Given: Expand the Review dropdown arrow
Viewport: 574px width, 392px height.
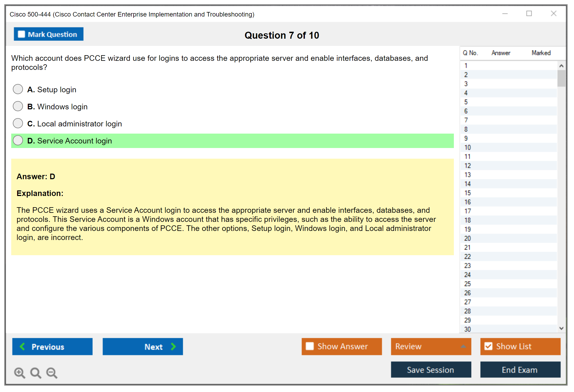Looking at the screenshot, I should (x=463, y=346).
